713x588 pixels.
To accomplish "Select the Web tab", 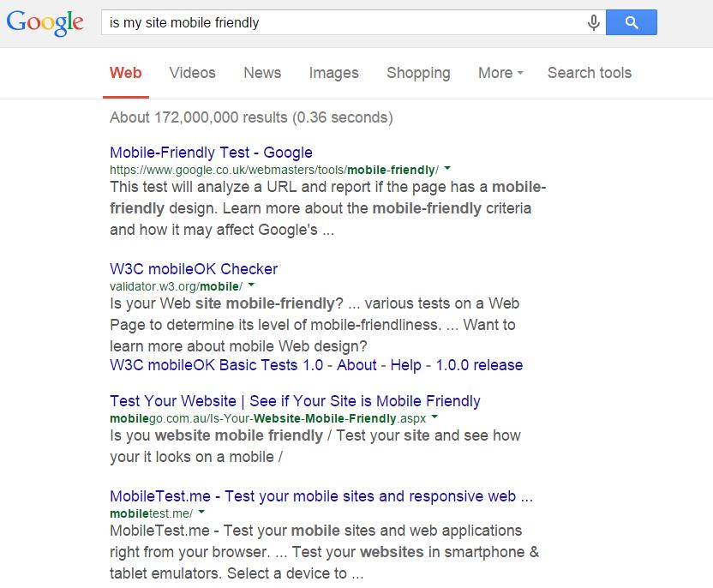I will [126, 73].
